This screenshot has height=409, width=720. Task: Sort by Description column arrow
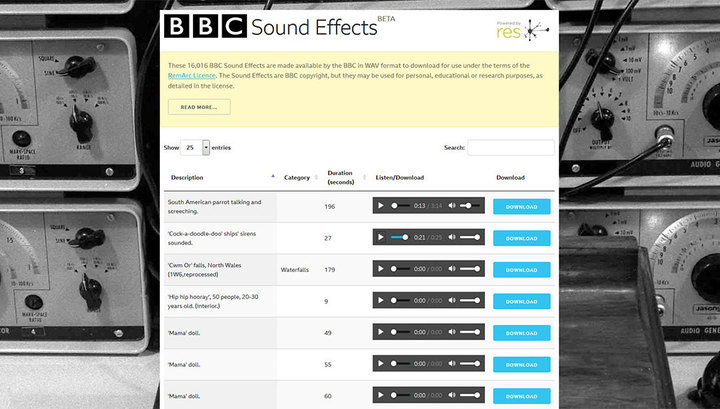point(273,176)
